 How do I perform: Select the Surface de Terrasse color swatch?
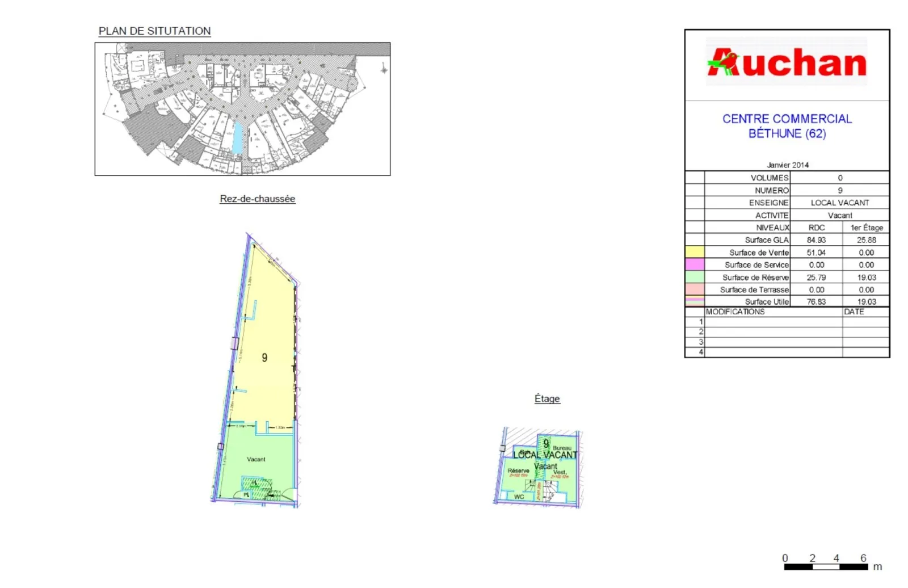coord(696,289)
